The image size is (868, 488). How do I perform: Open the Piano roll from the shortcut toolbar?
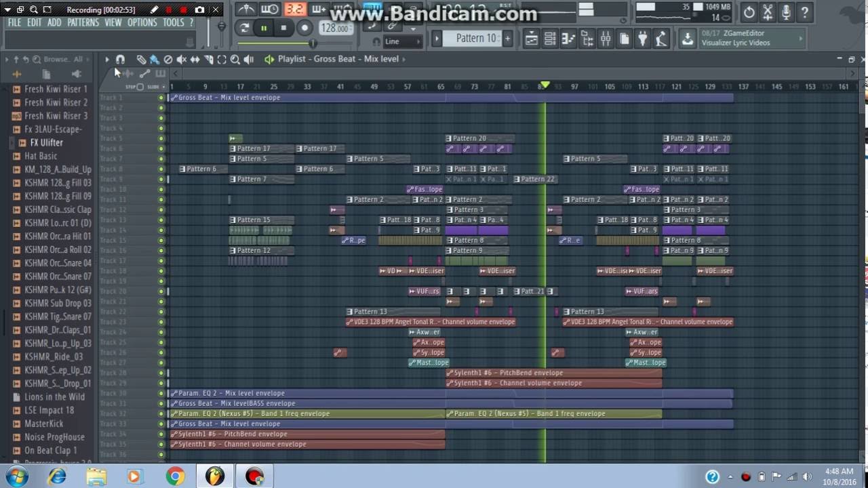coord(568,39)
